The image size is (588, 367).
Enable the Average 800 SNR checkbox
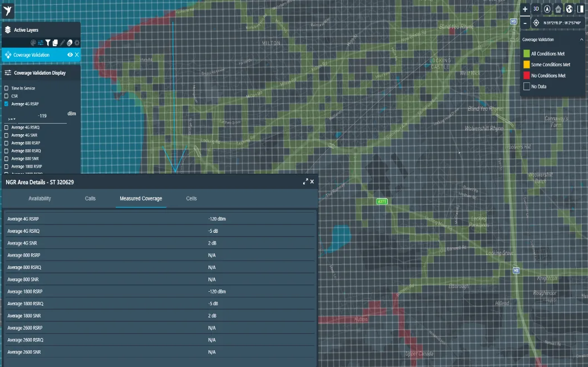[x=6, y=159]
